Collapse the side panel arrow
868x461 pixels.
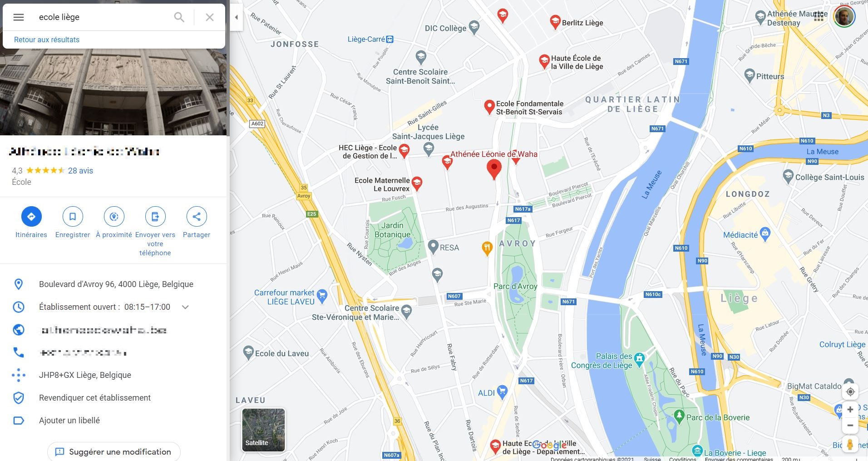tap(236, 17)
